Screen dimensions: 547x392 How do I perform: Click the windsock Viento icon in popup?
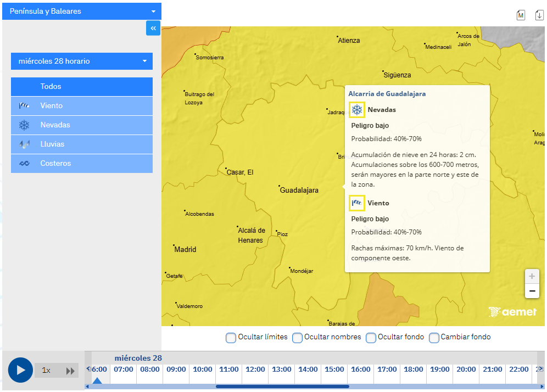(x=357, y=203)
